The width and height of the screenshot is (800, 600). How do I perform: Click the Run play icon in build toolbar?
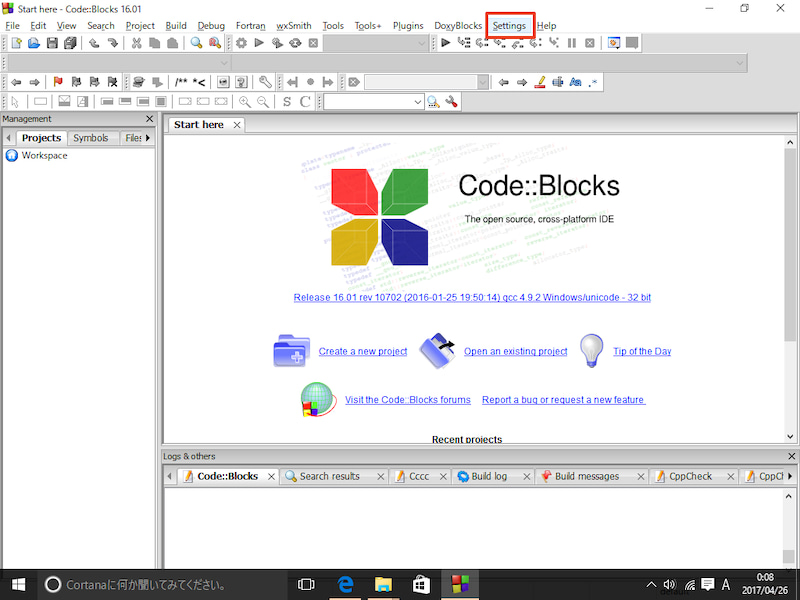[259, 43]
